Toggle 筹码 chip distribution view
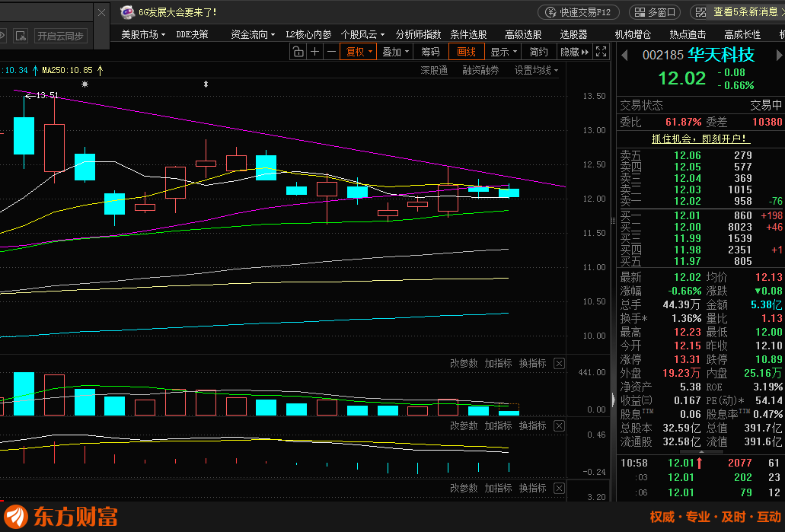785x532 pixels. (430, 52)
